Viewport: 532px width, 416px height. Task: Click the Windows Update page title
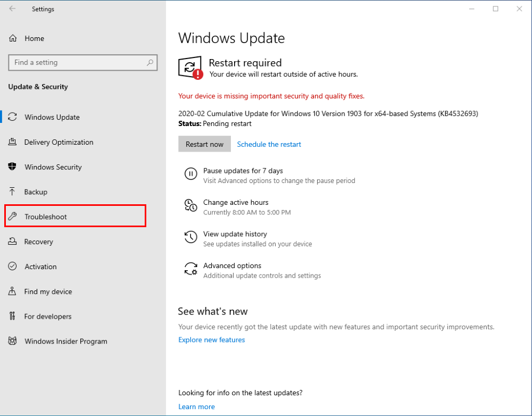[x=231, y=38]
